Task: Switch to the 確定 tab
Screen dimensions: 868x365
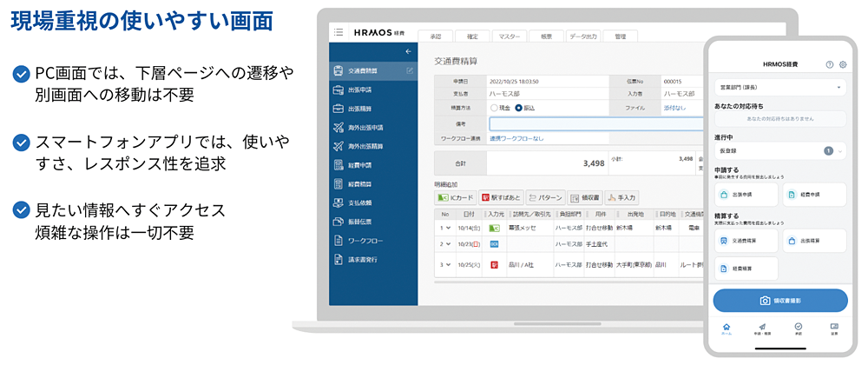Action: [x=472, y=36]
